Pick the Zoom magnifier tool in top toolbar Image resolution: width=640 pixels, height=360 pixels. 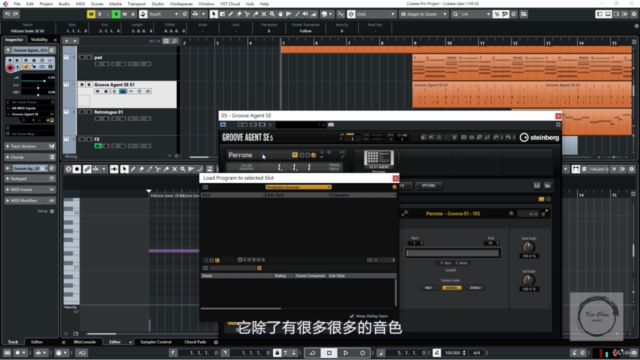point(272,14)
